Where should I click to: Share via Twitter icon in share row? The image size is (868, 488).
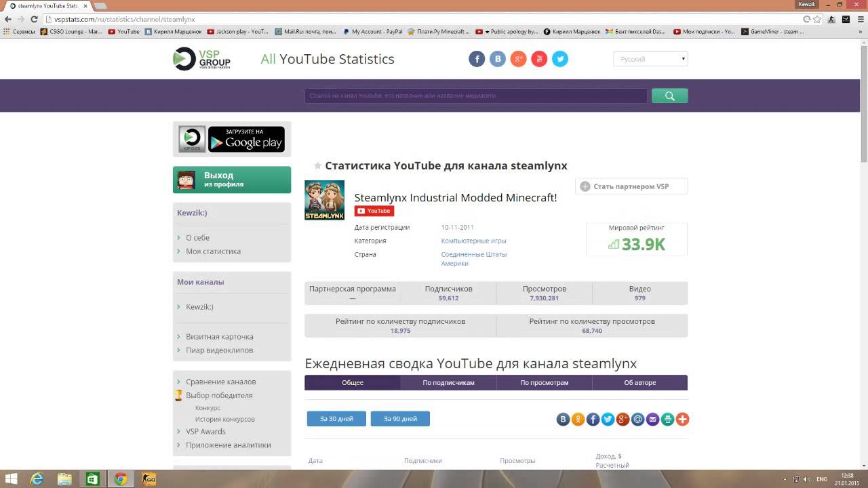608,420
